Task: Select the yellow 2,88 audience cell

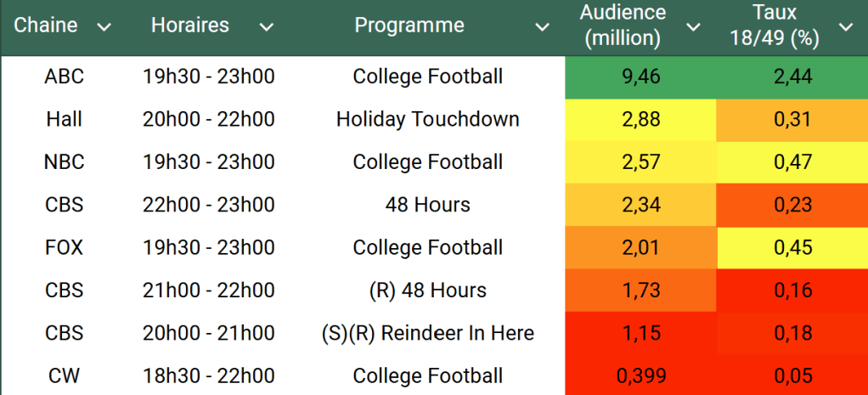Action: coord(640,119)
